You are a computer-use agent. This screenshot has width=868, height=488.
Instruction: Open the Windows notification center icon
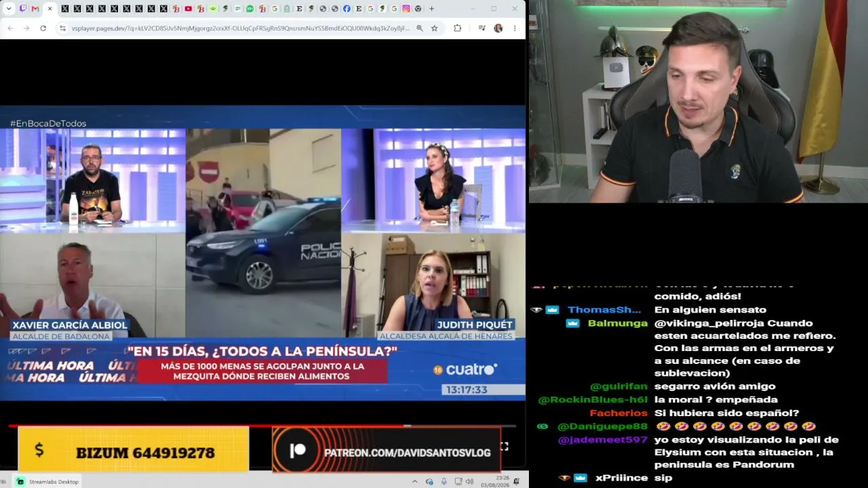point(517,481)
